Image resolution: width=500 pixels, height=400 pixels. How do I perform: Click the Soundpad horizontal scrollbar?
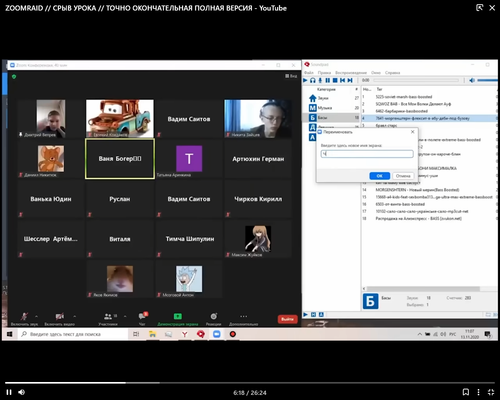pyautogui.click(x=423, y=289)
